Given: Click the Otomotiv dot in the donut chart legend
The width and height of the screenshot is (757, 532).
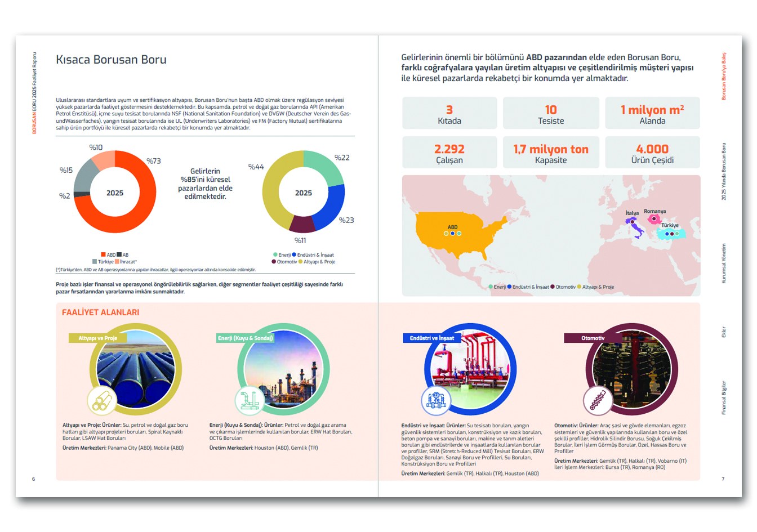Looking at the screenshot, I should click(x=274, y=262).
